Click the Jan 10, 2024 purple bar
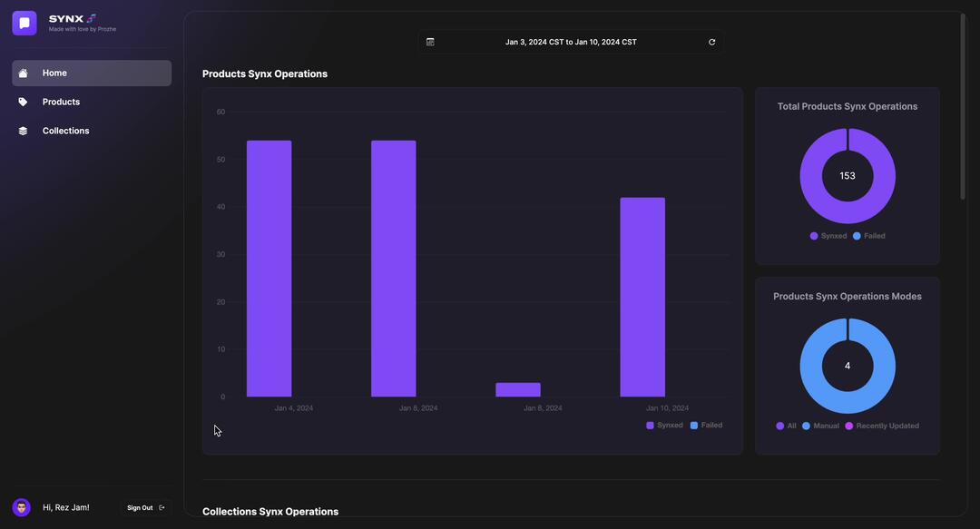The width and height of the screenshot is (980, 529). click(x=642, y=297)
